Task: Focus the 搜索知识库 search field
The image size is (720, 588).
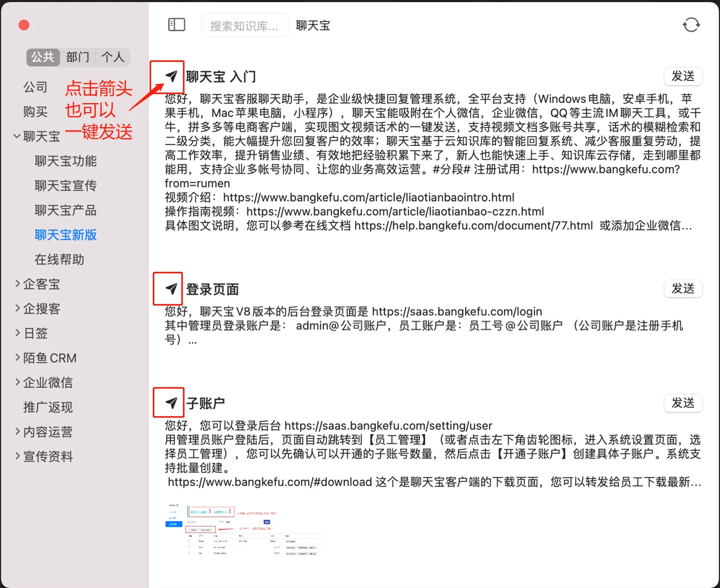Action: pyautogui.click(x=245, y=25)
